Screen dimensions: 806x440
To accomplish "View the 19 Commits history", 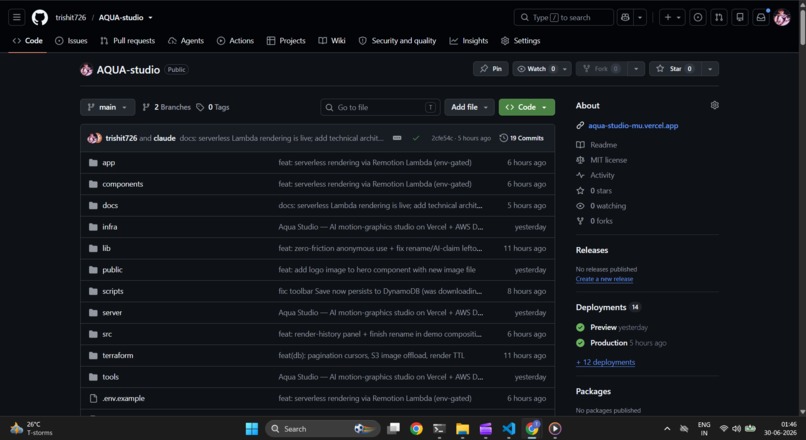I will (522, 138).
